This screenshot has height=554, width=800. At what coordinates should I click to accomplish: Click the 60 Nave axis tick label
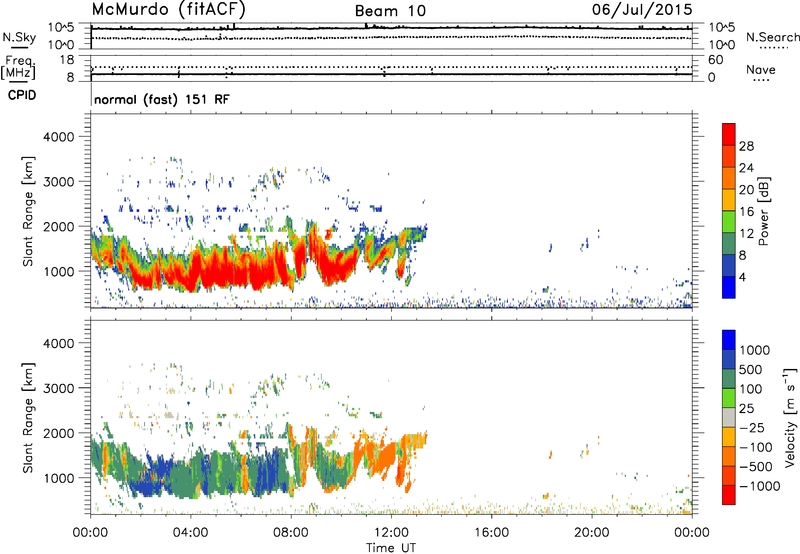tap(715, 60)
